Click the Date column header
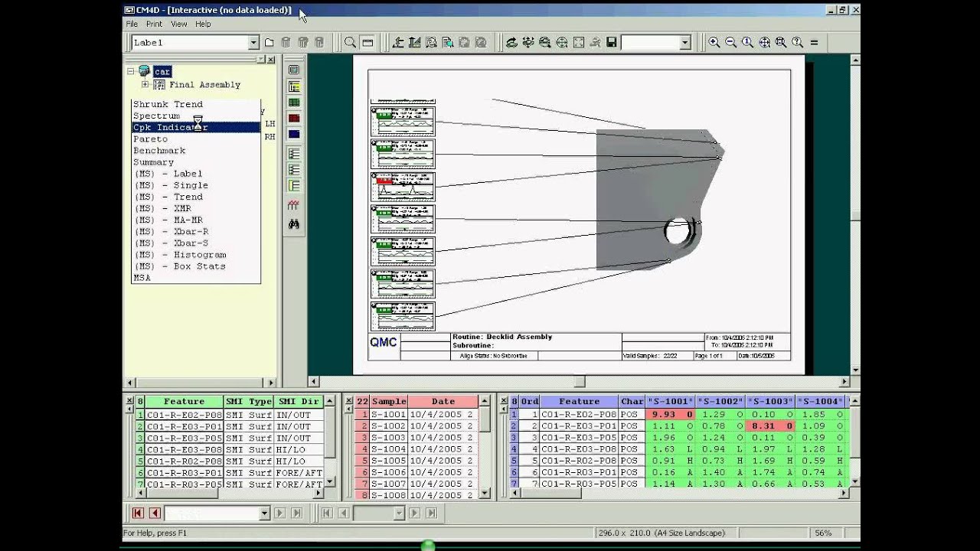Screen dimensions: 980x551 [443, 401]
